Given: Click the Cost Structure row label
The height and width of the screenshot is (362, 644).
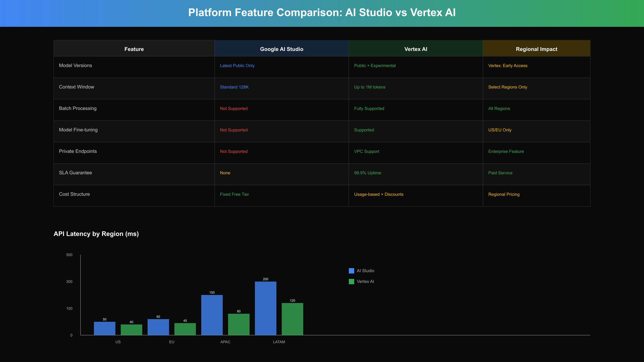Looking at the screenshot, I should click(x=74, y=194).
